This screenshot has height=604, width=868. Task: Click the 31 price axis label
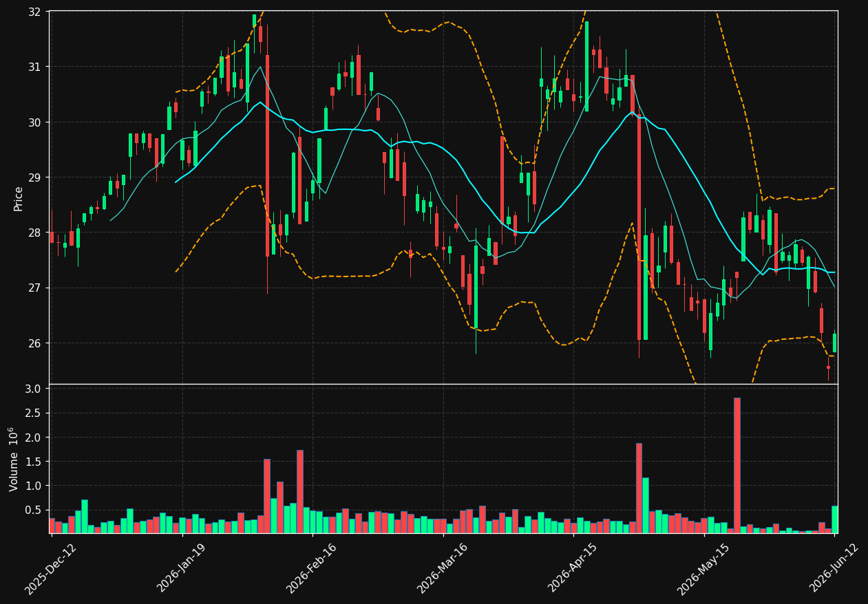click(34, 67)
